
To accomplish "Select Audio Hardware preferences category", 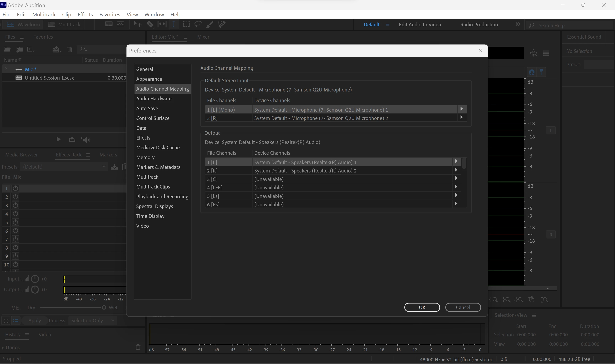I will click(154, 99).
